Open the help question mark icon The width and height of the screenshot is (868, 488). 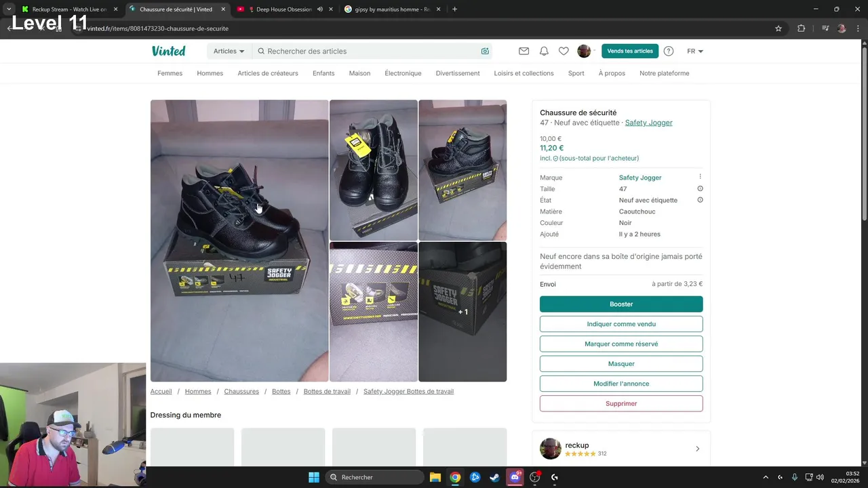tap(669, 51)
